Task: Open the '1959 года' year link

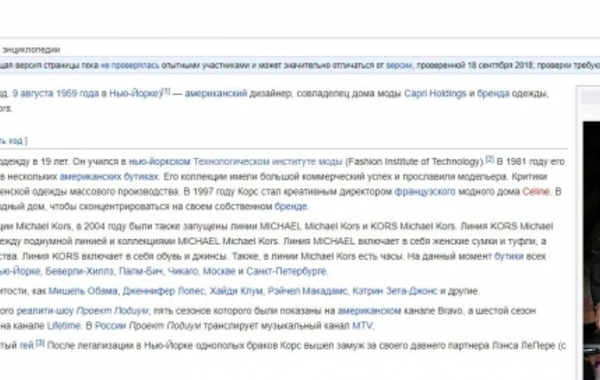Action: click(77, 93)
